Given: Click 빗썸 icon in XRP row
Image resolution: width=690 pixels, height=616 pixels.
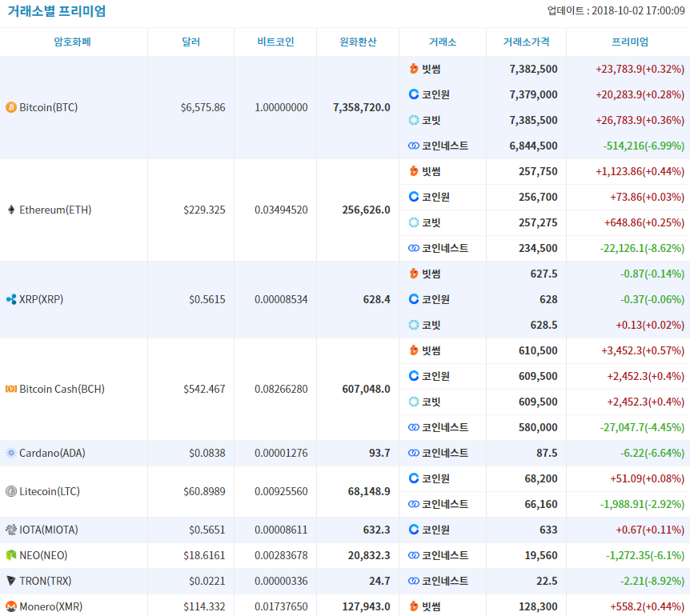Looking at the screenshot, I should 414,274.
